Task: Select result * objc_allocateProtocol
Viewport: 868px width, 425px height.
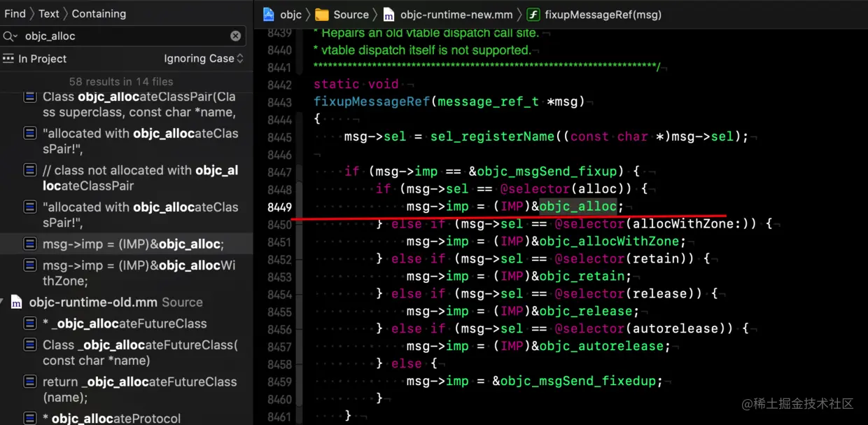Action: [x=126, y=418]
